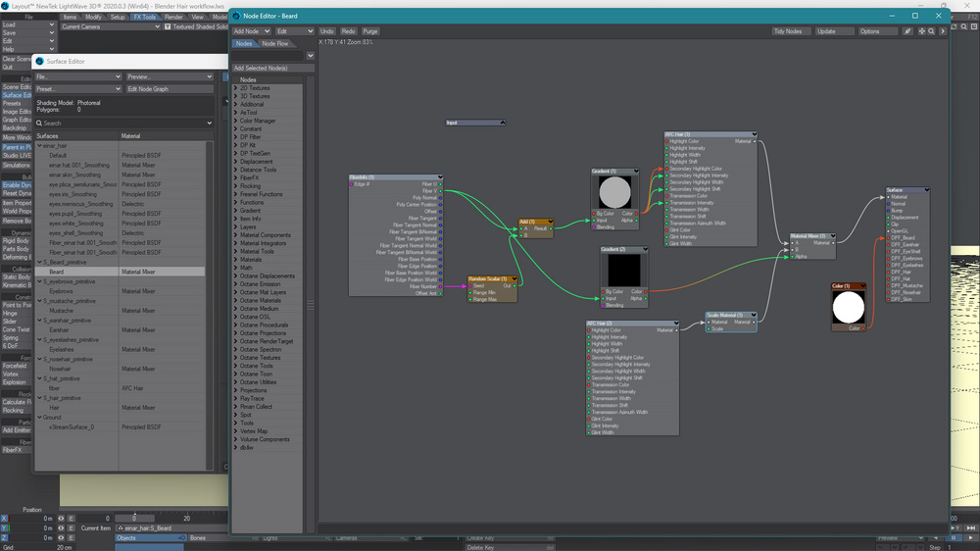Click the Color (1) node white swatch
This screenshot has height=551, width=980.
click(x=848, y=307)
